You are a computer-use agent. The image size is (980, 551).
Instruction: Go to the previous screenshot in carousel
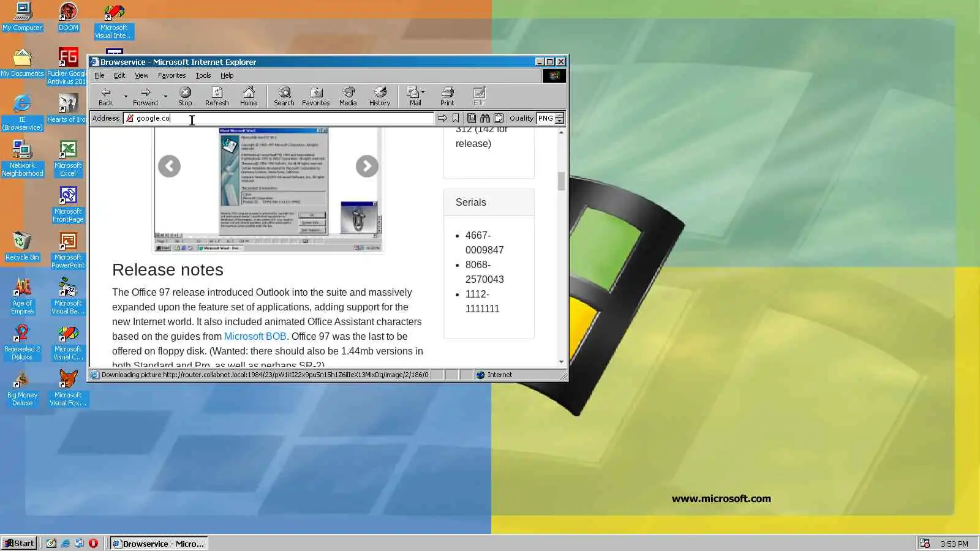coord(169,166)
